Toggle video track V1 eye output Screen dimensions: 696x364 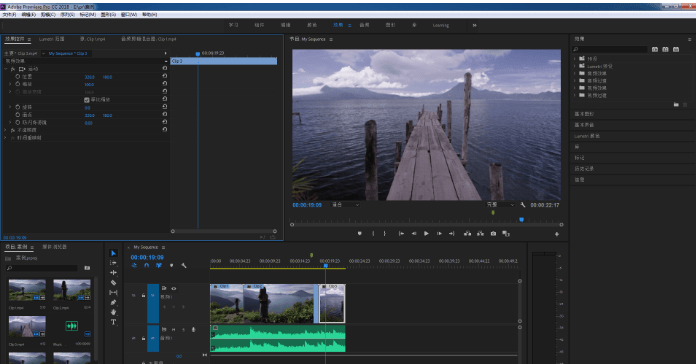coord(174,289)
